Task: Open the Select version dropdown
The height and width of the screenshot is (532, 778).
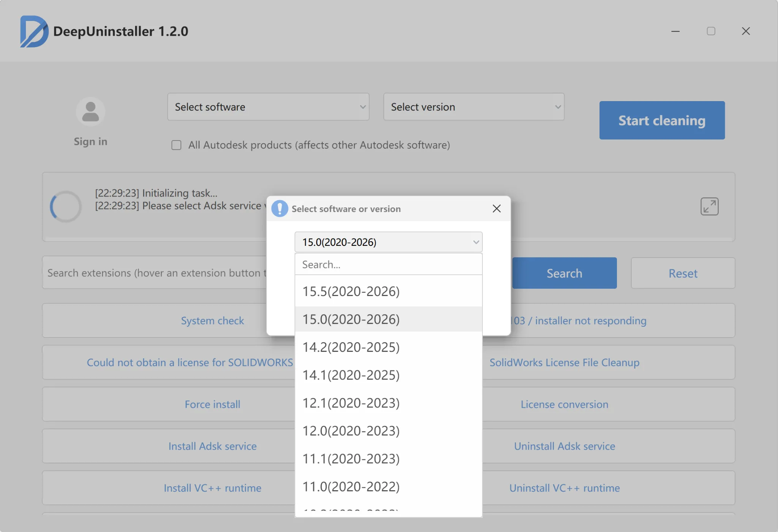Action: (x=473, y=107)
